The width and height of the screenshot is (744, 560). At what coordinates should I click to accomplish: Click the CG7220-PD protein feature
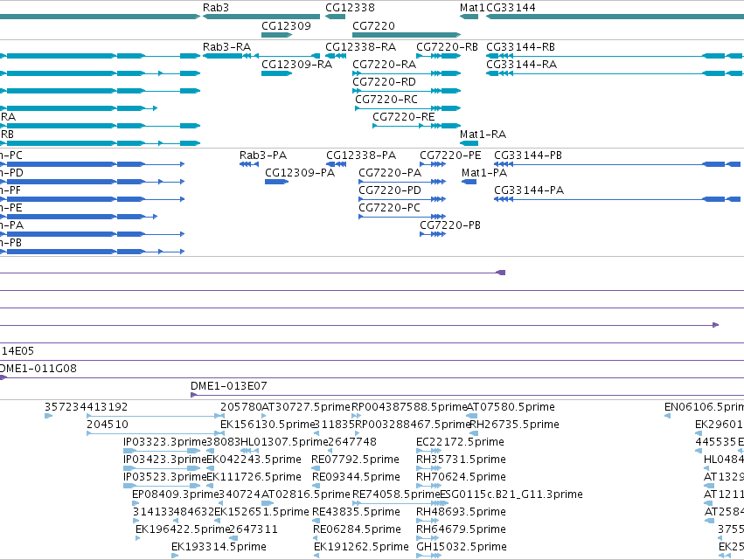[x=402, y=199]
